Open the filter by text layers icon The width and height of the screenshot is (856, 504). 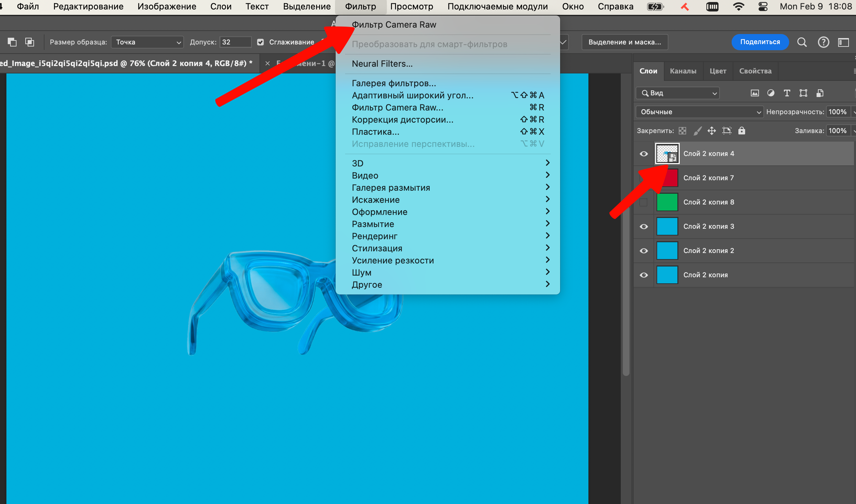tap(787, 93)
